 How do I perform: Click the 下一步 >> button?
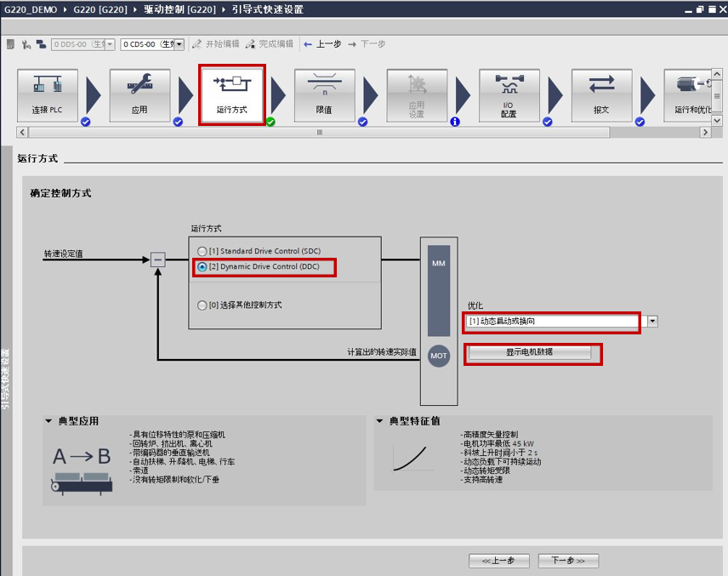(x=568, y=561)
